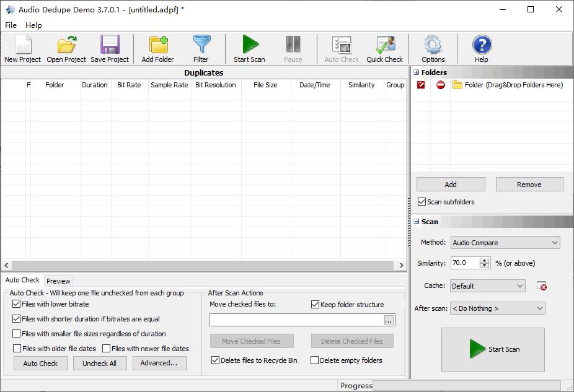Click the red no-entry icon in folder row
The image size is (574, 392).
pos(441,85)
